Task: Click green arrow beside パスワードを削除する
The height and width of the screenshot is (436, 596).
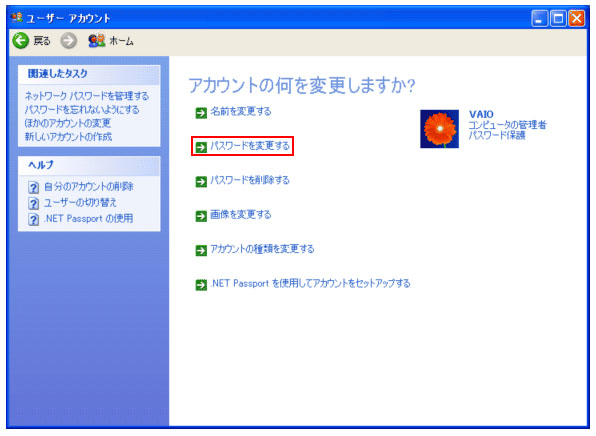Action: 201,181
